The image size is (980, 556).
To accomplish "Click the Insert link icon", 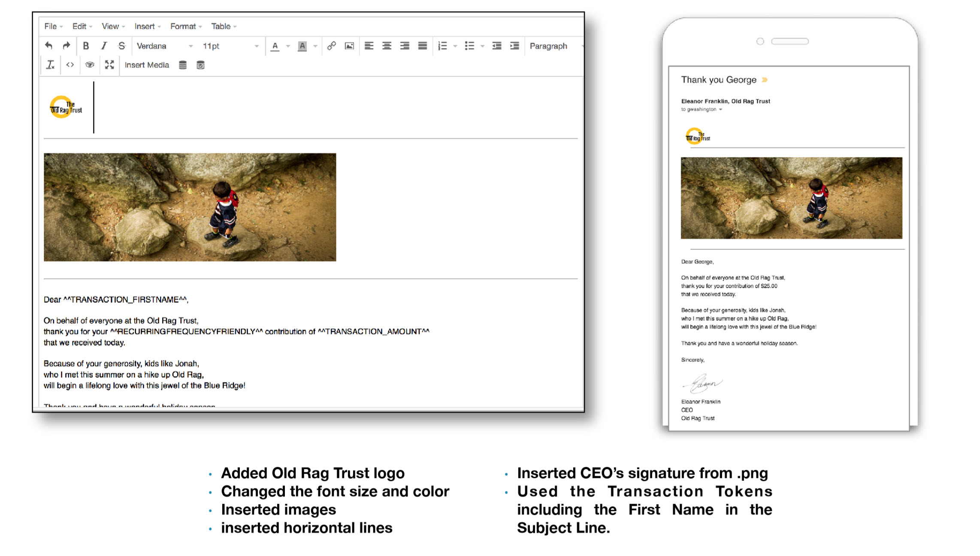I will (x=331, y=46).
